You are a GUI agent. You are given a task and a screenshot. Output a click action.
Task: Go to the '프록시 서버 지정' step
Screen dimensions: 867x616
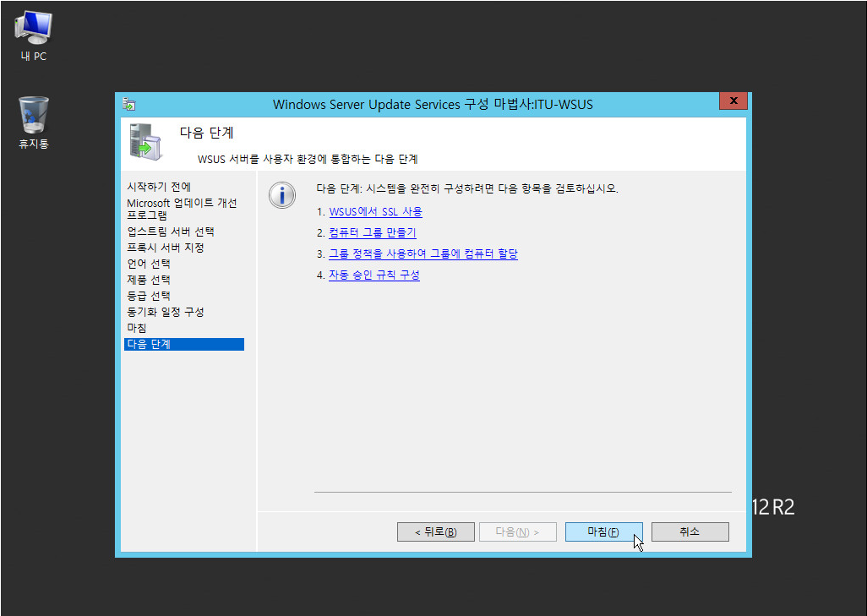pyautogui.click(x=165, y=248)
